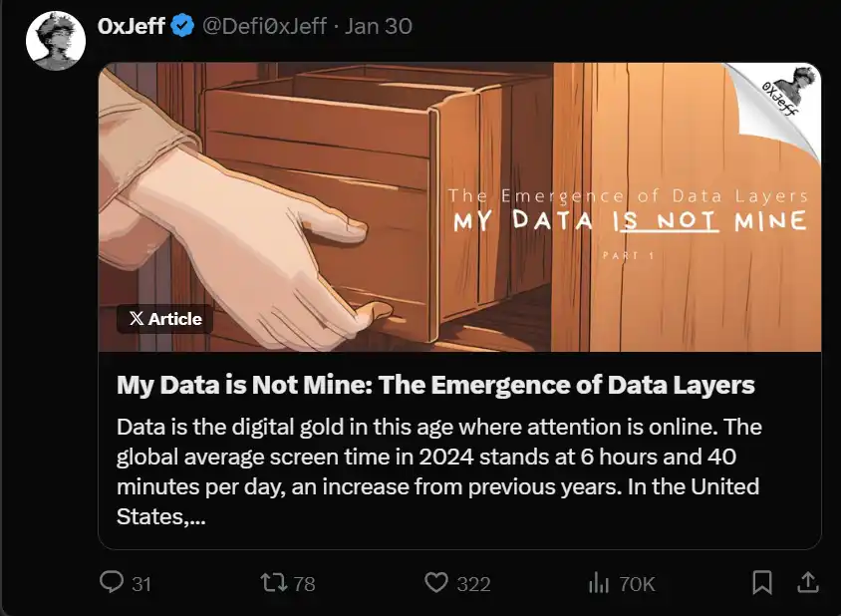
Task: Open 0xJeff's profile avatar picture
Action: pyautogui.click(x=54, y=42)
